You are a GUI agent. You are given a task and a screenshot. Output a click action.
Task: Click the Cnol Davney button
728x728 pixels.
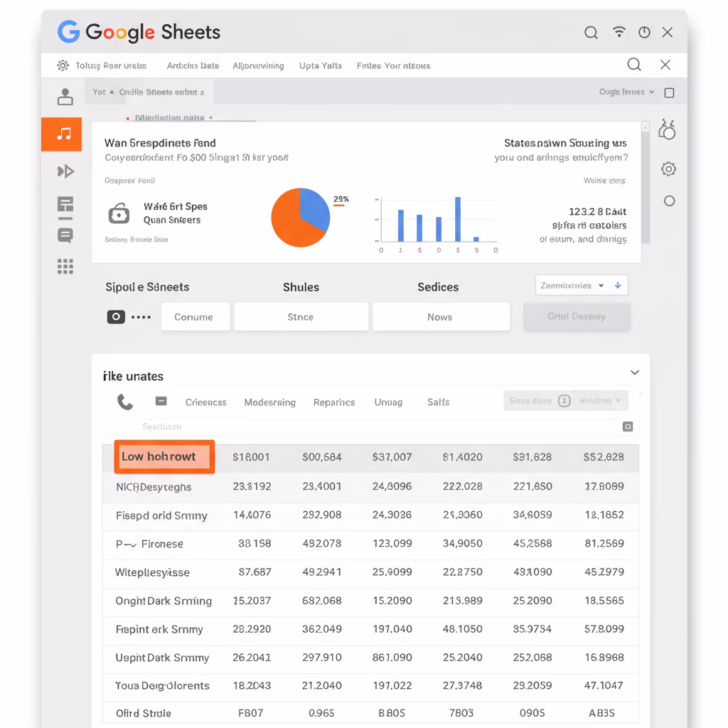[577, 316]
